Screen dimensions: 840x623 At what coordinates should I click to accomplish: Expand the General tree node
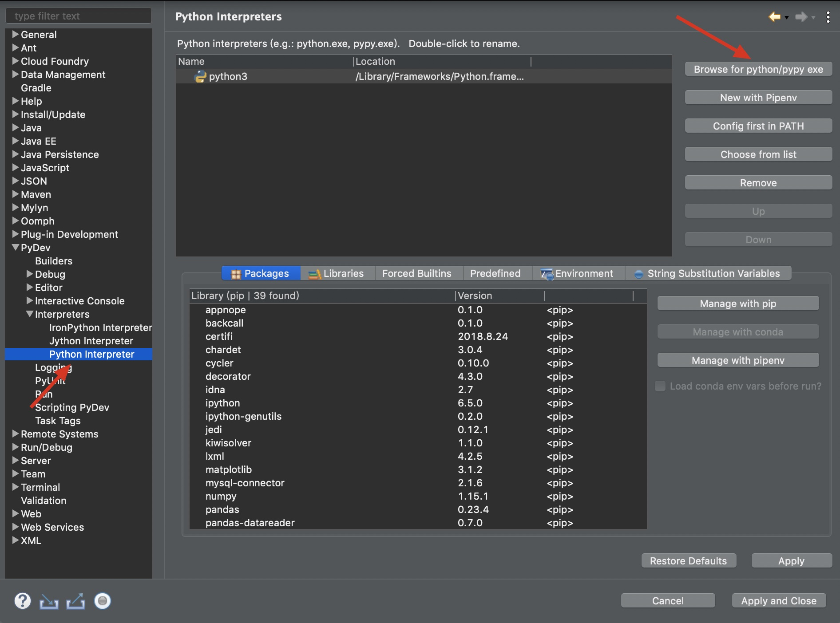[16, 34]
